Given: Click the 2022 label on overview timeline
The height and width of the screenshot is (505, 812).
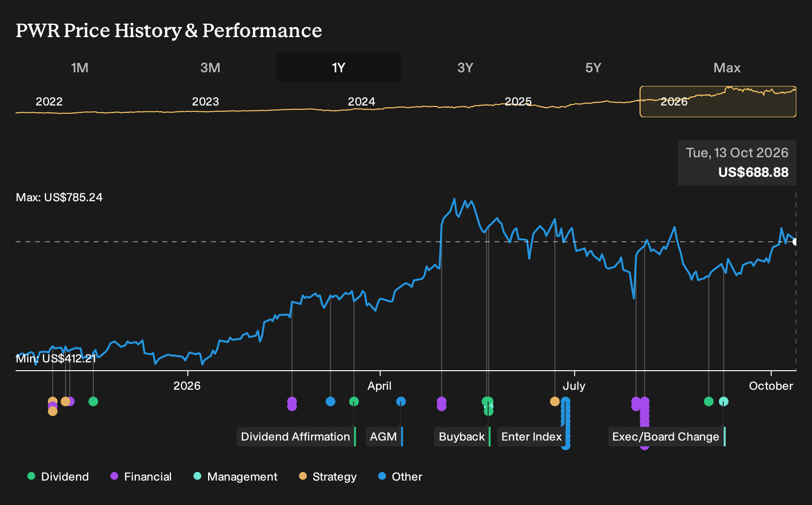Looking at the screenshot, I should tap(49, 102).
